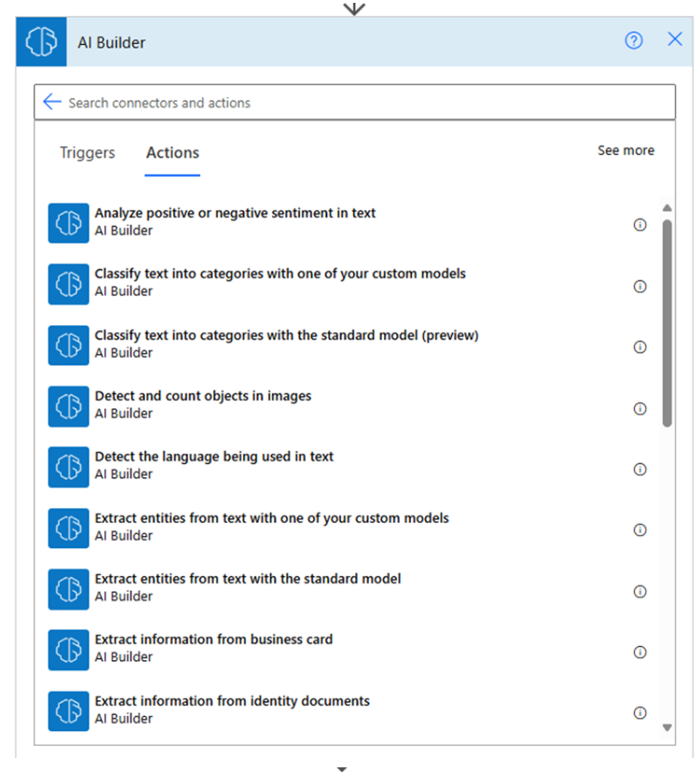Click the scrollbar down arrow
Viewport: 700px width, 772px height.
click(666, 727)
